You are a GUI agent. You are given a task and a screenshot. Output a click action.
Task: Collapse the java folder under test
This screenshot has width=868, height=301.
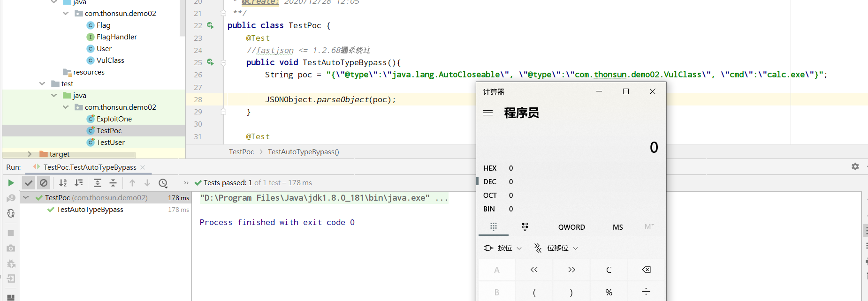pyautogui.click(x=54, y=96)
